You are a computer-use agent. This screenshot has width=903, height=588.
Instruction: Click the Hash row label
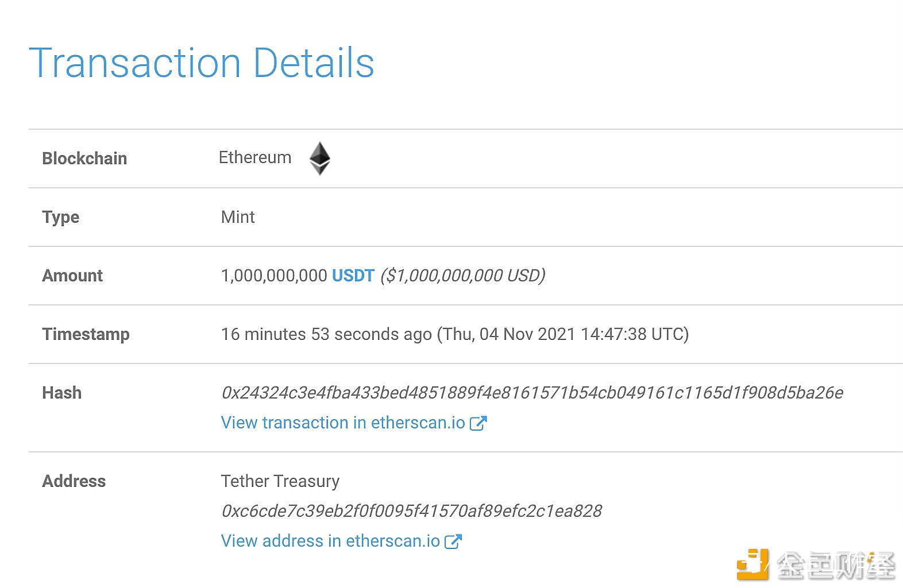pos(62,393)
